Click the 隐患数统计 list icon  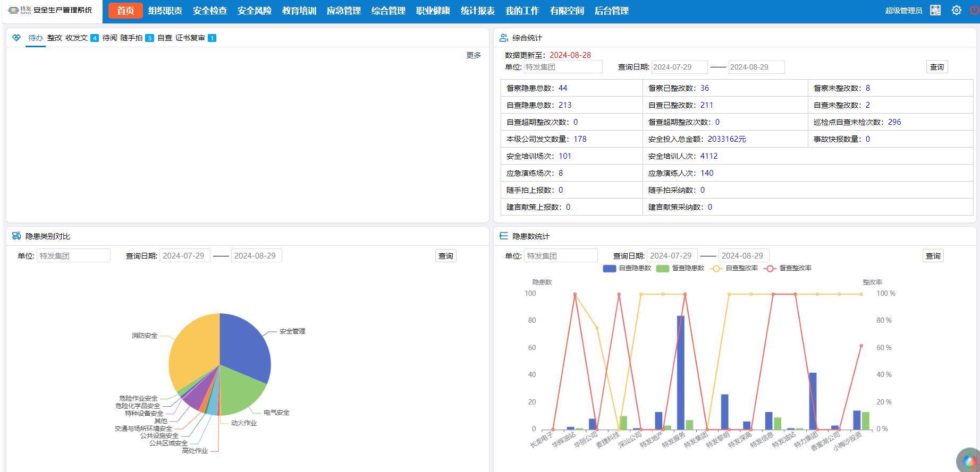pyautogui.click(x=503, y=236)
